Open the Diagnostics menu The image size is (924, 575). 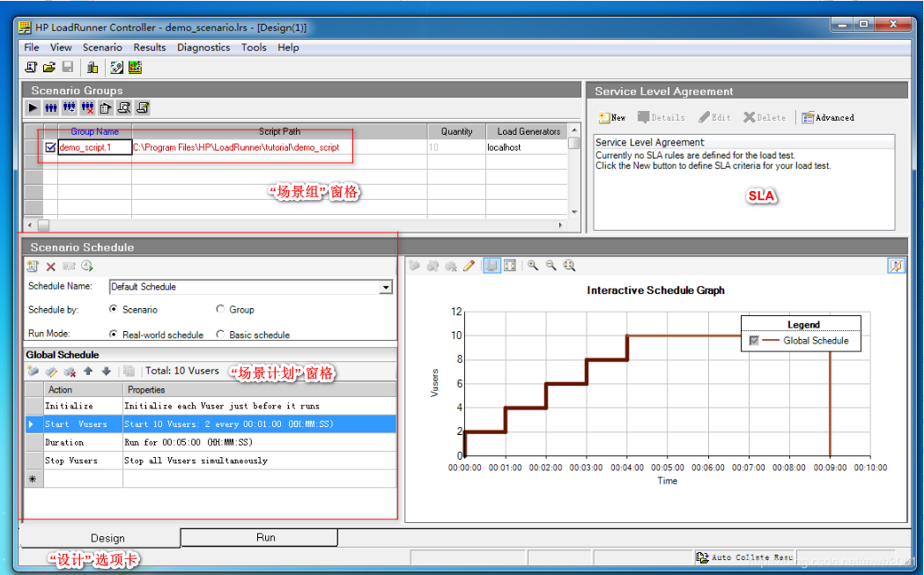pos(203,48)
